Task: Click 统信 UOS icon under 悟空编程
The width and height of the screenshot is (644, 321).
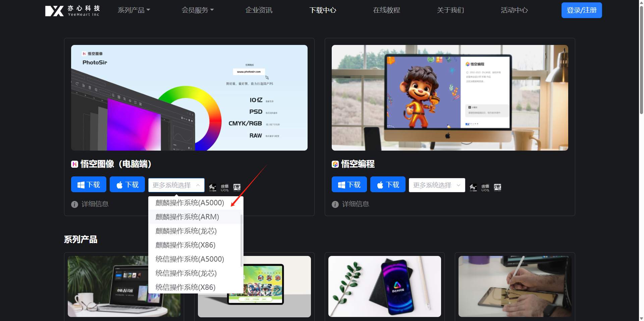Action: pyautogui.click(x=485, y=188)
